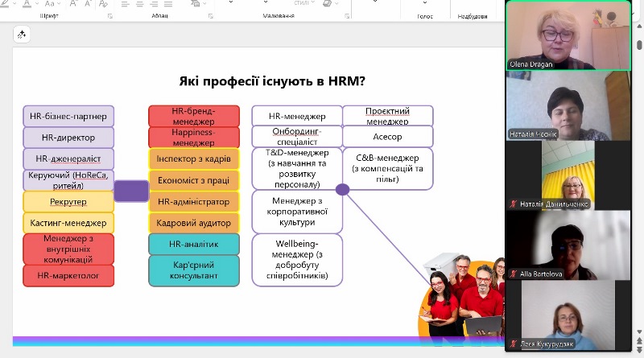This screenshot has width=644, height=358.
Task: Click the sparkle icon above the slide
Action: [22, 34]
